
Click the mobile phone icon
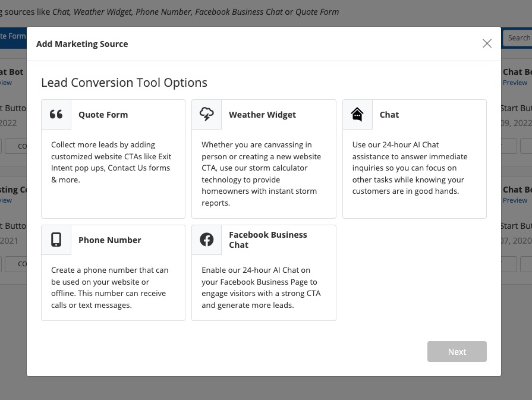click(56, 240)
